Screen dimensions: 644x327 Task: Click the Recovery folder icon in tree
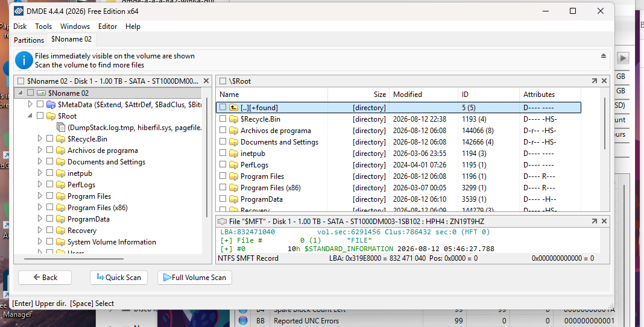61,231
